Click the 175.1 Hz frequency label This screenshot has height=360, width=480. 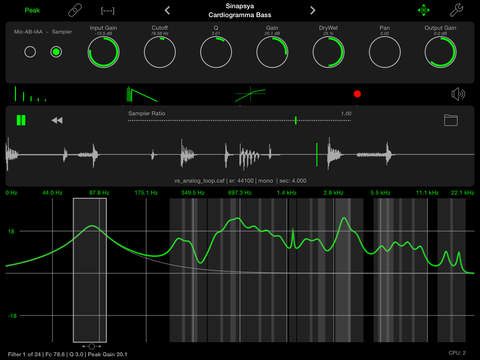146,193
